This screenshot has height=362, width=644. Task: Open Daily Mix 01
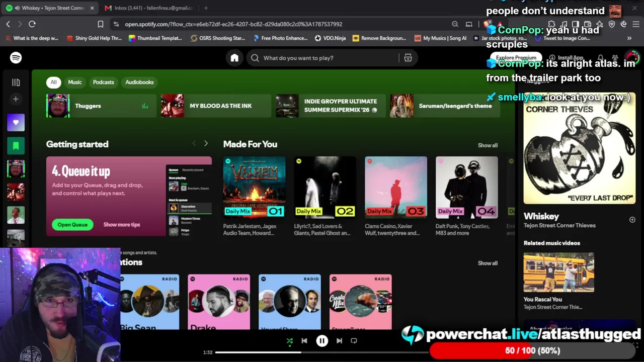tap(254, 196)
